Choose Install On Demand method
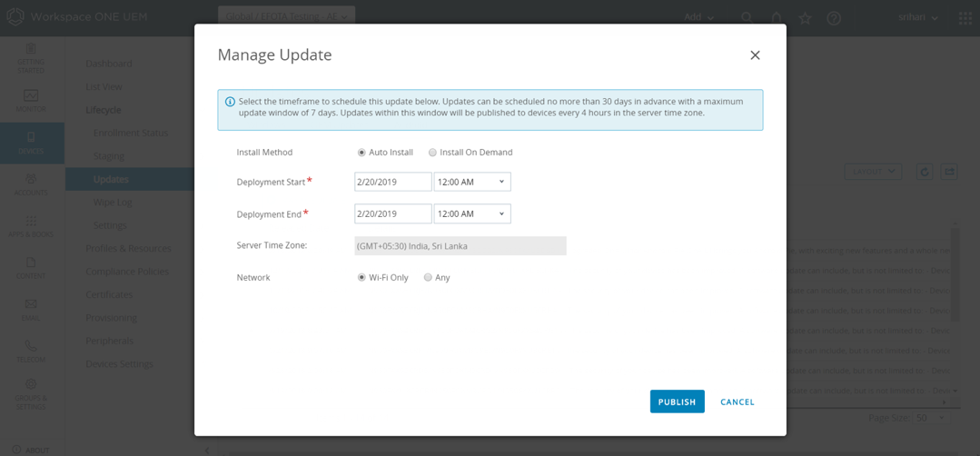The image size is (980, 456). 432,153
